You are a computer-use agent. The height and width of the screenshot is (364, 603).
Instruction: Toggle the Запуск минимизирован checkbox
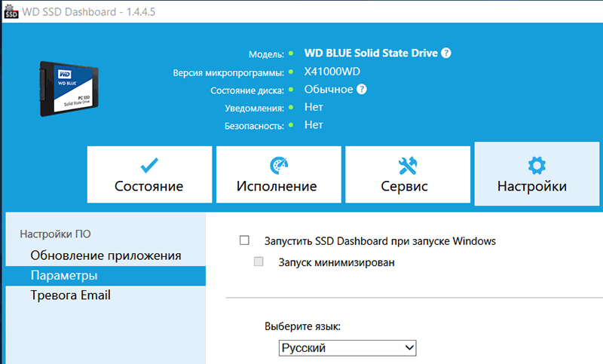coord(259,262)
